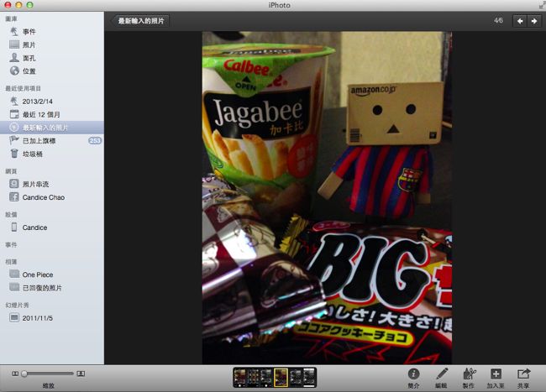Image resolution: width=546 pixels, height=392 pixels.
Task: Click the 網頁 section header
Action: pos(11,171)
